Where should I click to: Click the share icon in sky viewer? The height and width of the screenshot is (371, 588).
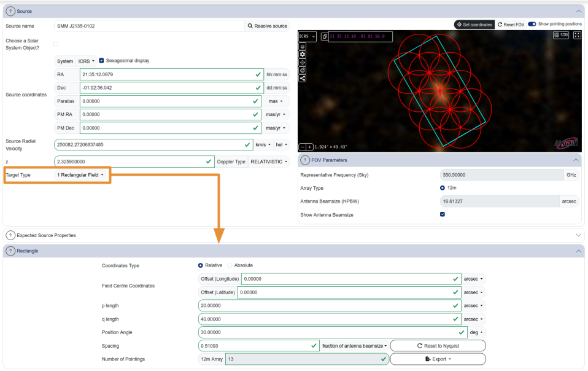tap(303, 78)
